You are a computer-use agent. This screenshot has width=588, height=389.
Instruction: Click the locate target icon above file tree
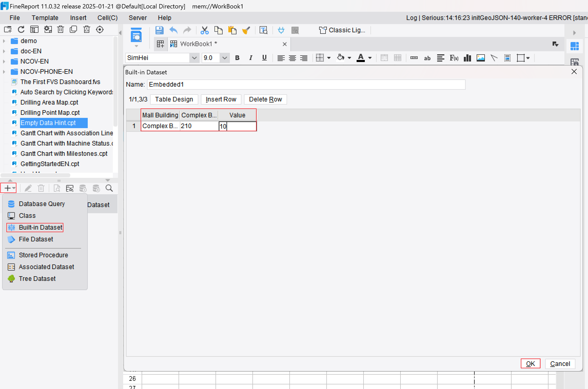100,29
